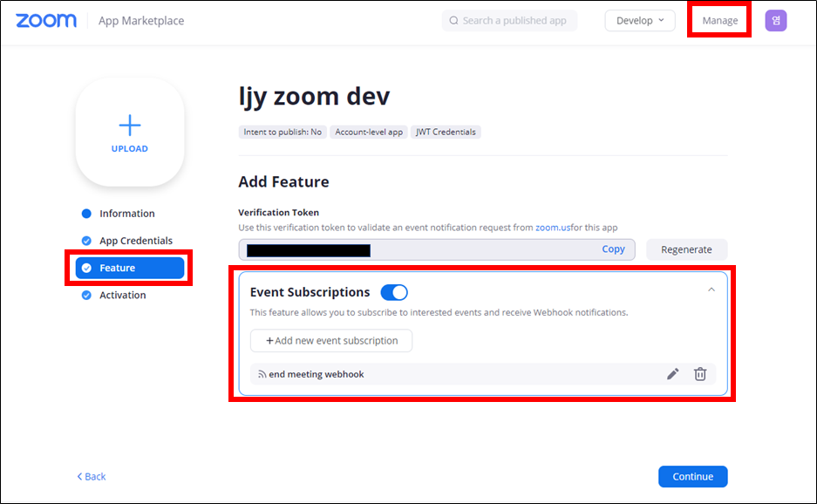Collapse the Event Subscriptions panel
The height and width of the screenshot is (504, 817).
(711, 289)
